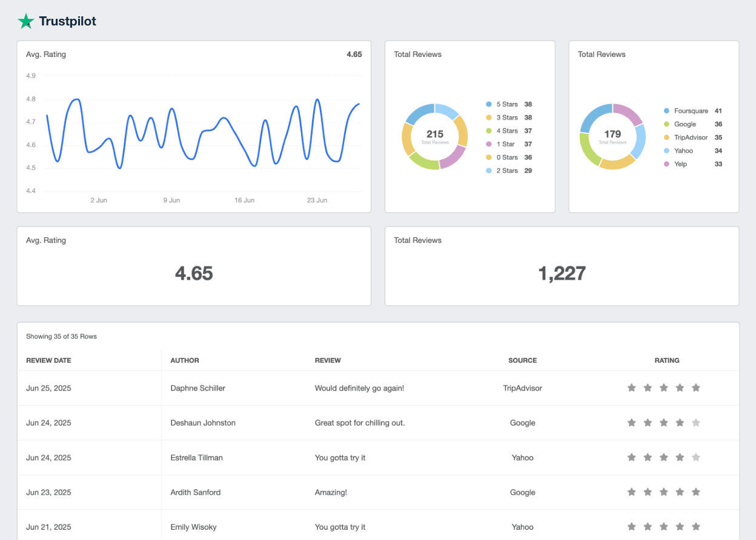Select the Avg. Rating chart card title
Screen dimensions: 756x540
click(x=46, y=54)
